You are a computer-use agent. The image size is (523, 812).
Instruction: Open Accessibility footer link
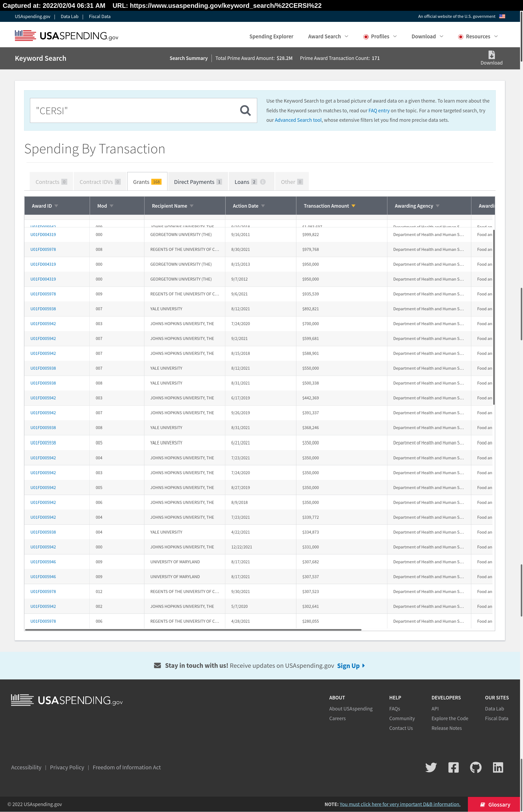pyautogui.click(x=26, y=767)
